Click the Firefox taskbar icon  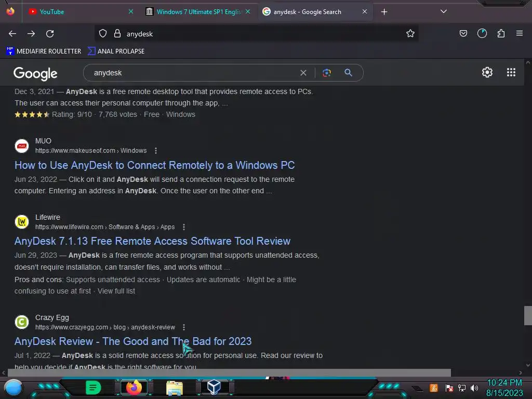(x=134, y=388)
